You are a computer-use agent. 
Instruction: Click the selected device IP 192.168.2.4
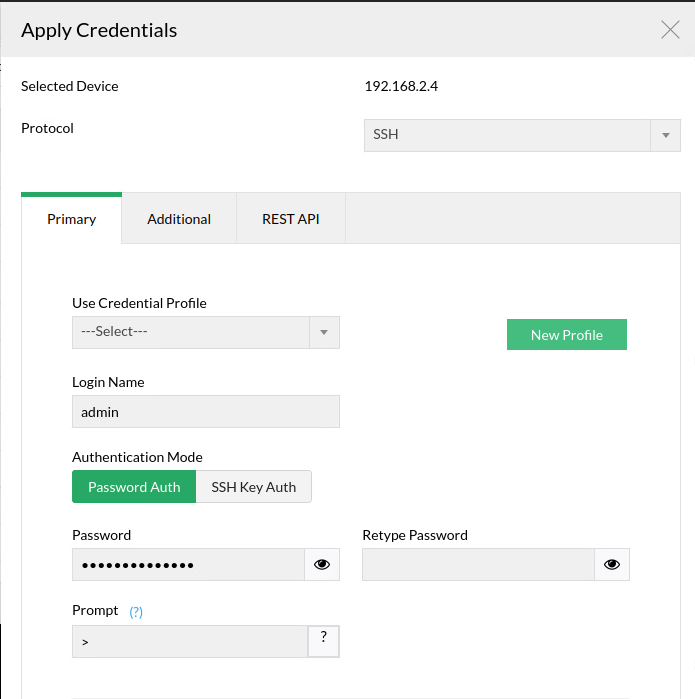[401, 86]
